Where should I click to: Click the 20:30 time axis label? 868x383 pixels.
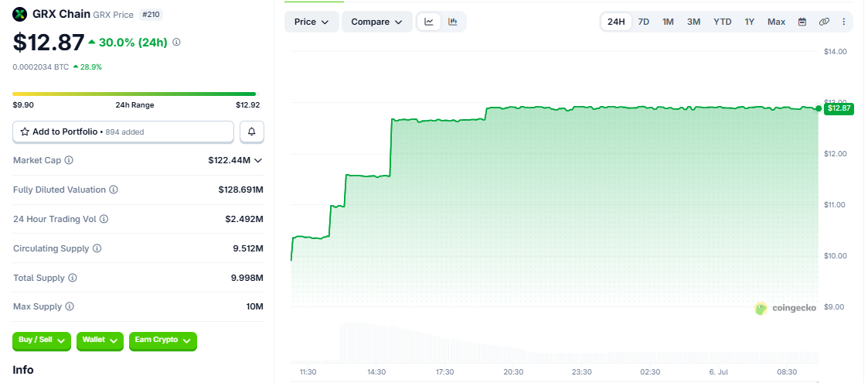513,372
